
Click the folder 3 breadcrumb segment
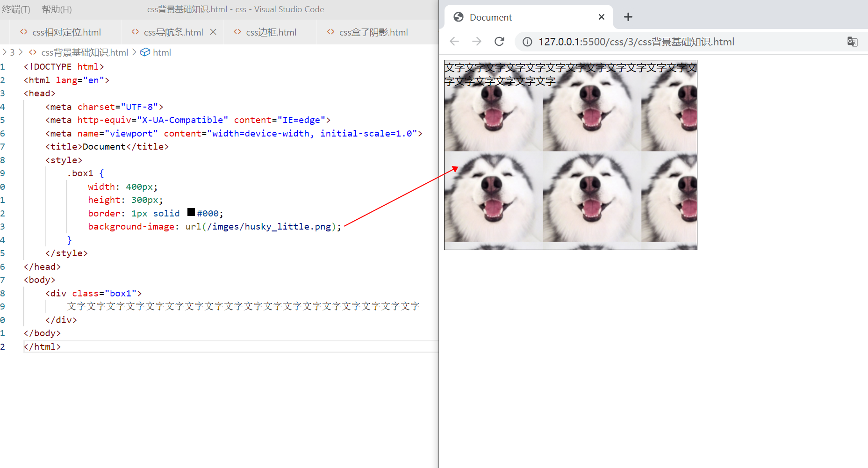coord(12,52)
